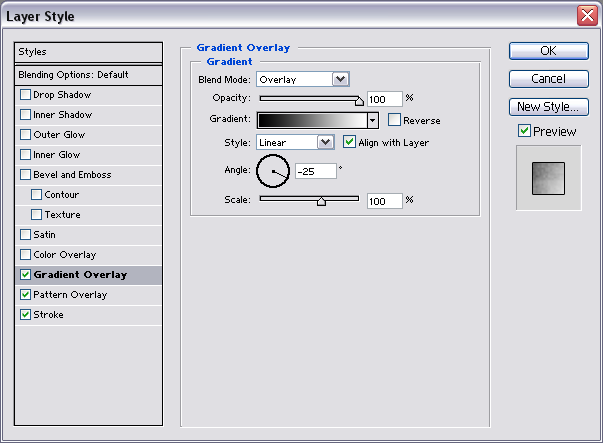Enable the Texture checkbox

pos(37,215)
